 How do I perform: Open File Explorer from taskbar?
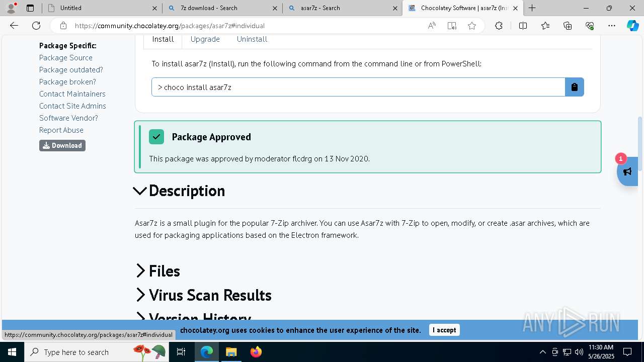click(x=231, y=352)
